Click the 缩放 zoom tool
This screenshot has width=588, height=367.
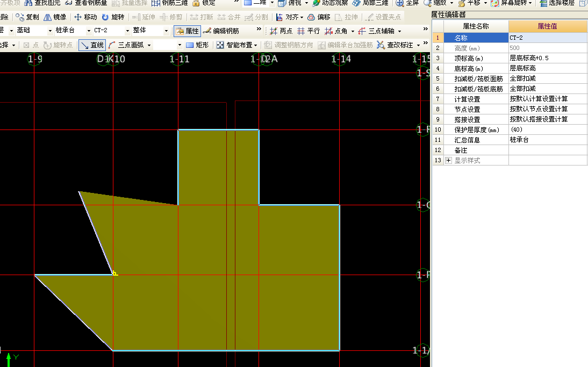pyautogui.click(x=435, y=3)
